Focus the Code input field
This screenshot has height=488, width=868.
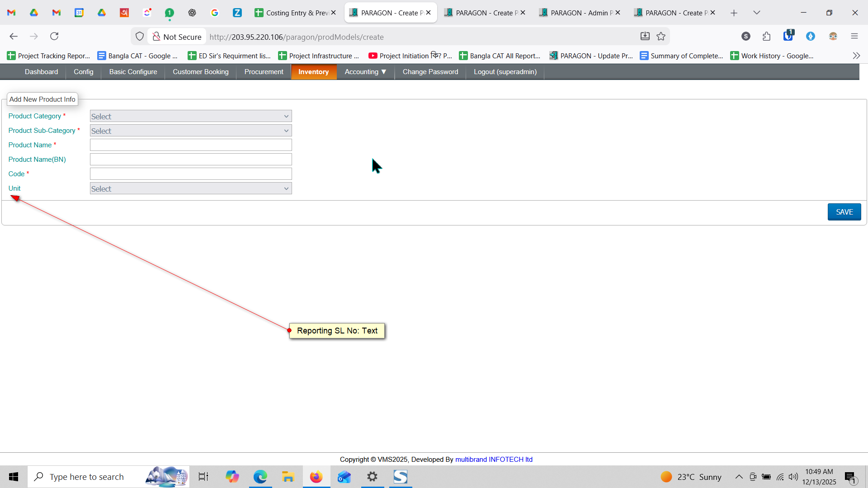click(190, 174)
